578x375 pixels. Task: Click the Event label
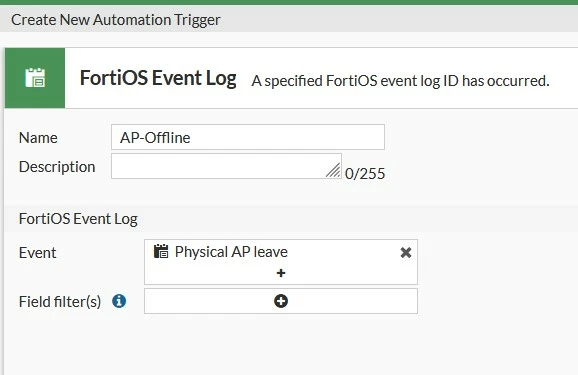38,253
